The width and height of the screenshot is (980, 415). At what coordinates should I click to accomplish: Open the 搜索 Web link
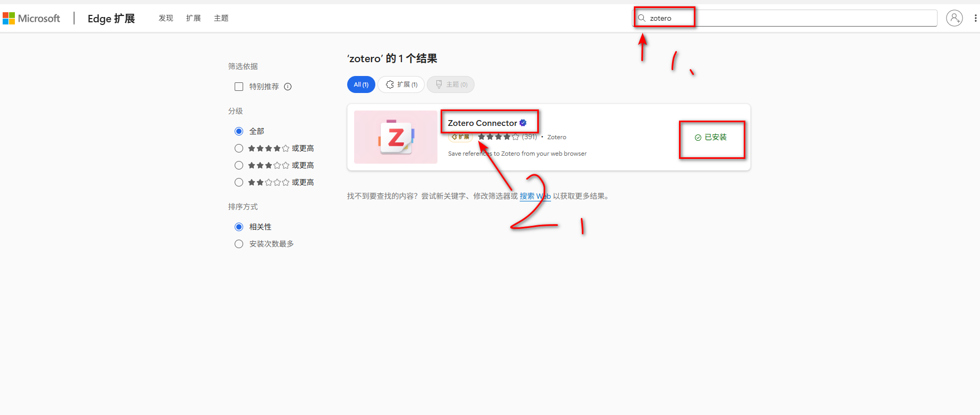point(535,196)
